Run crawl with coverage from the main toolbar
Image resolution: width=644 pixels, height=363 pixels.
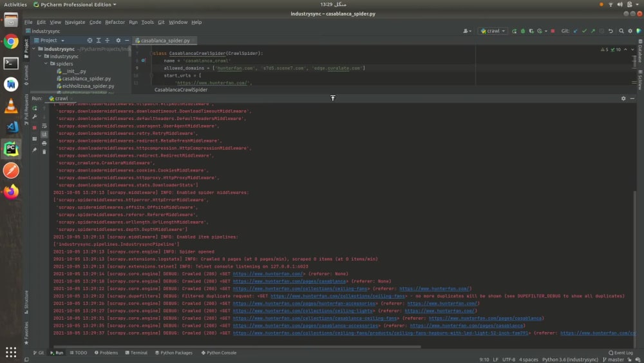coord(531,31)
